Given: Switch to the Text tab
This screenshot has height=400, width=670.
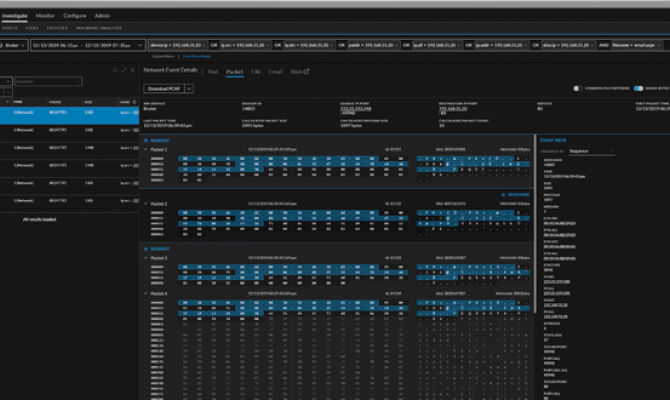Looking at the screenshot, I should click(x=213, y=72).
